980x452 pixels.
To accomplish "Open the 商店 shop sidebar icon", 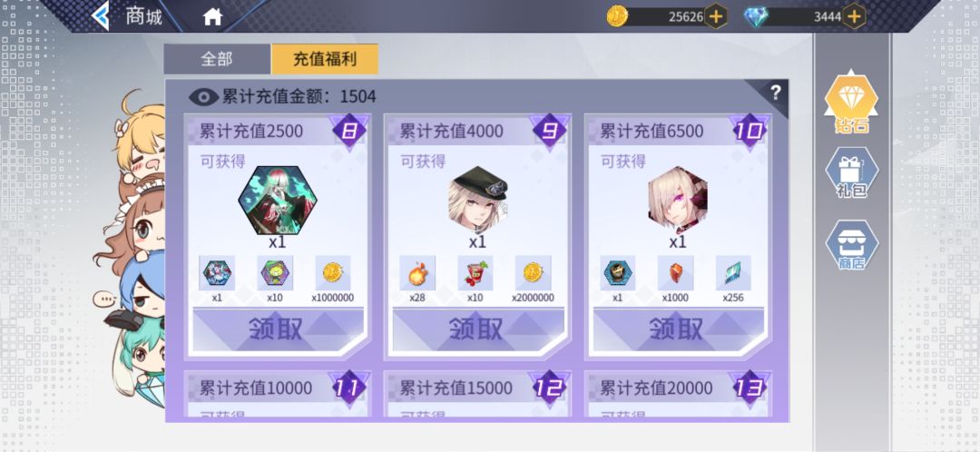I will pyautogui.click(x=851, y=245).
